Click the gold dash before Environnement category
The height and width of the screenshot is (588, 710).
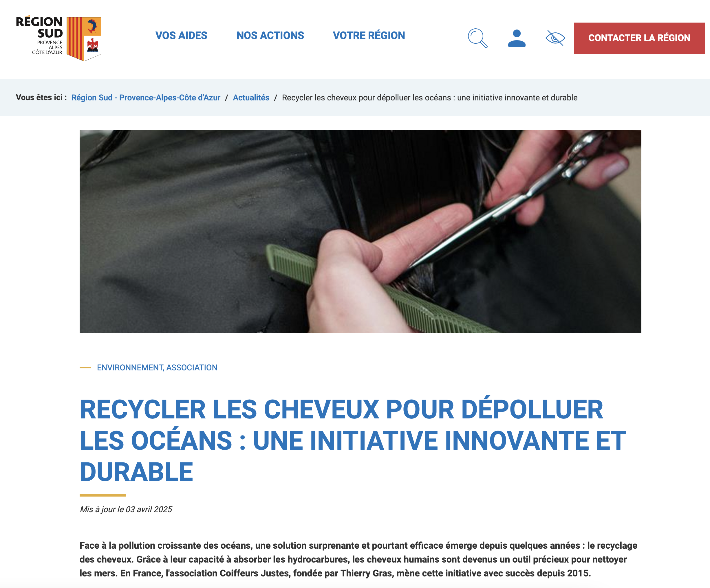click(x=85, y=368)
